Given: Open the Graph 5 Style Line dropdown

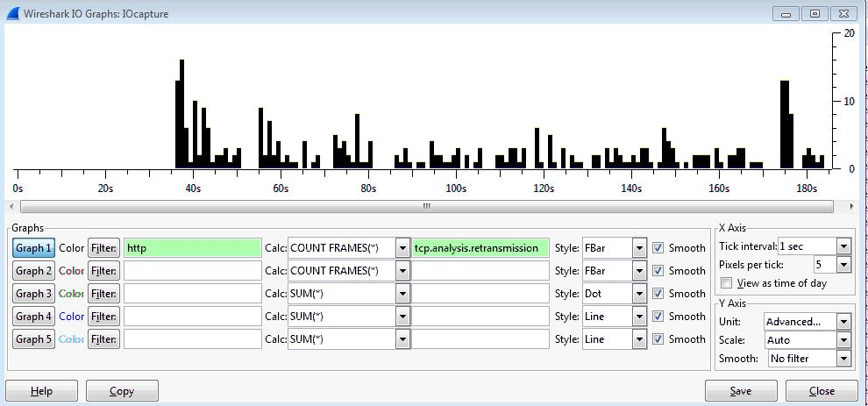Looking at the screenshot, I should click(639, 339).
